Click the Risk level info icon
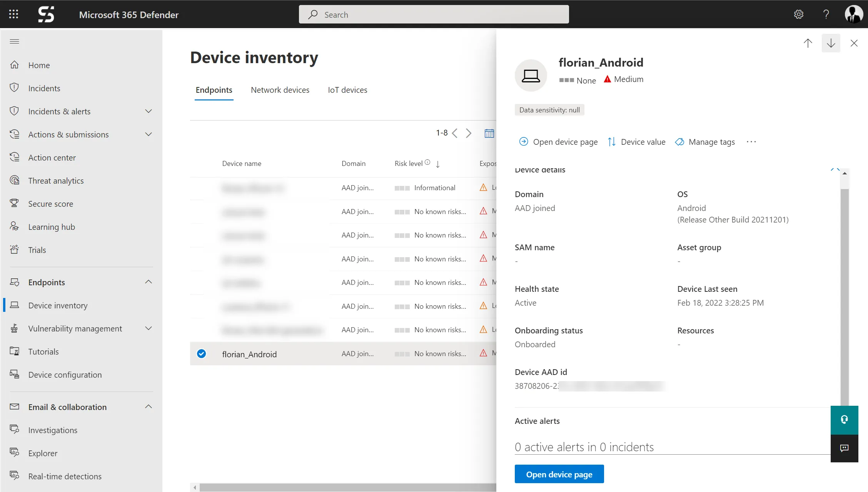This screenshot has height=492, width=868. (x=427, y=162)
